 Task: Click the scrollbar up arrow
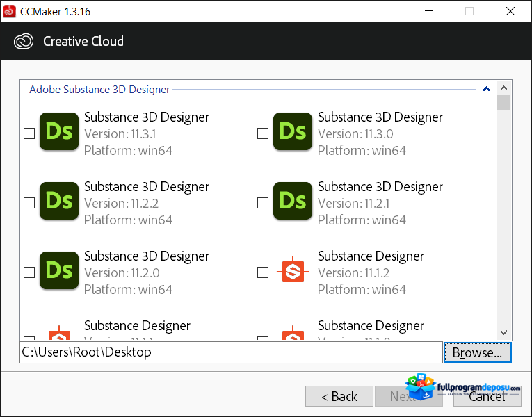pyautogui.click(x=504, y=88)
